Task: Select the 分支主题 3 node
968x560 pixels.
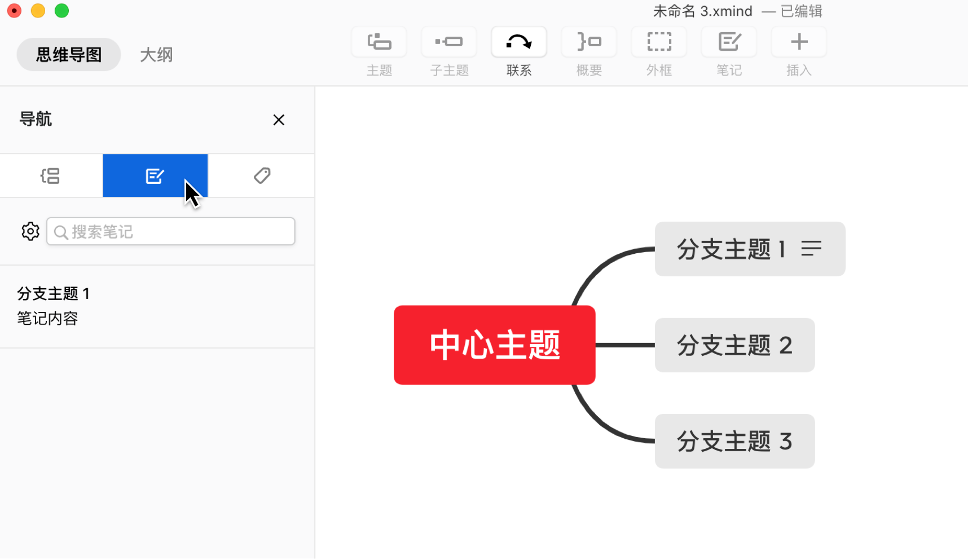Action: (x=734, y=441)
